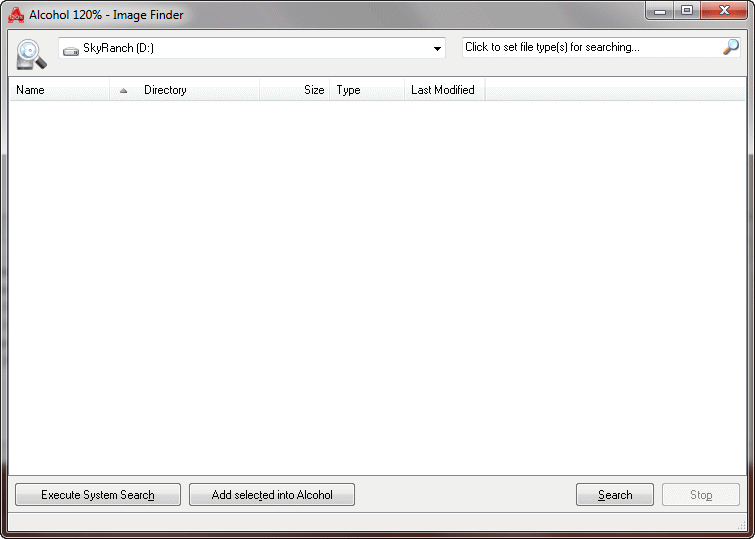
Task: Start the Search button
Action: 615,495
